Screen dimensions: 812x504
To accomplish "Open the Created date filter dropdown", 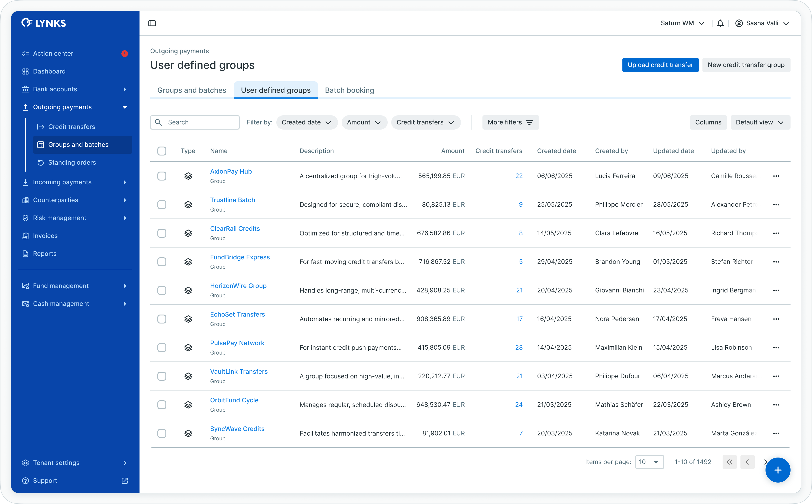I will click(307, 122).
